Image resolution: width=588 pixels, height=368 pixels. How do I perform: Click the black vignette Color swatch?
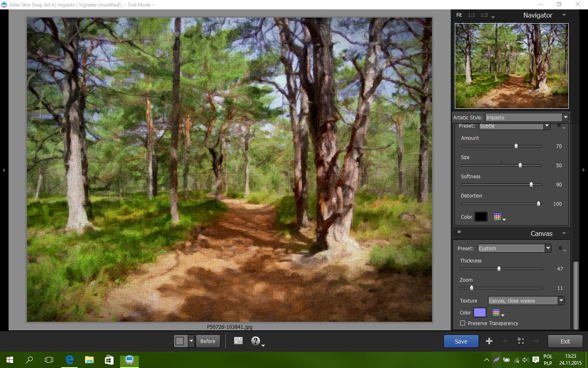(x=481, y=217)
